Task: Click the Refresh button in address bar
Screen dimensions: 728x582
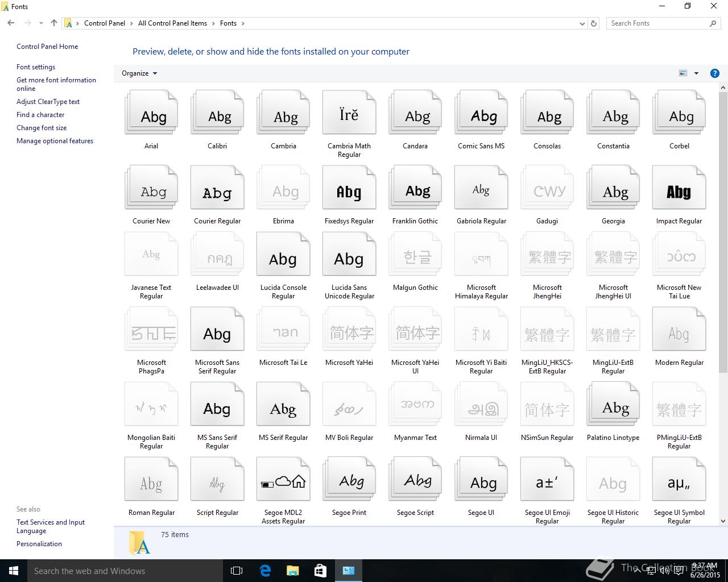Action: click(594, 23)
